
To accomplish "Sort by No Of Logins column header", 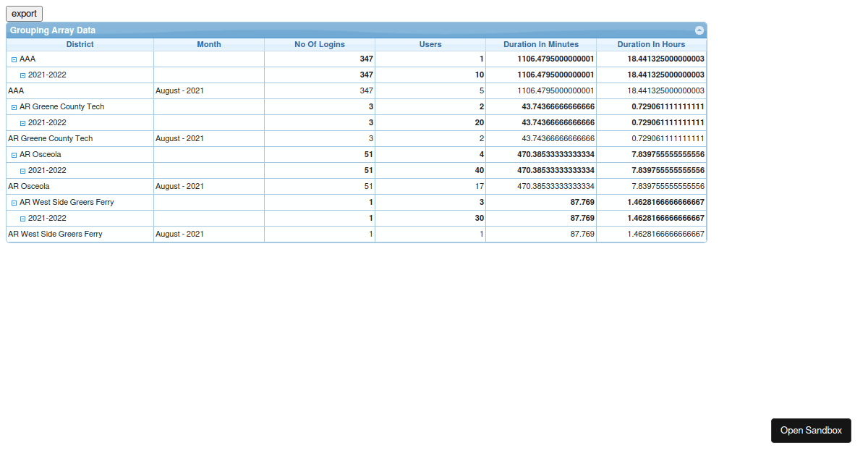I will (320, 44).
